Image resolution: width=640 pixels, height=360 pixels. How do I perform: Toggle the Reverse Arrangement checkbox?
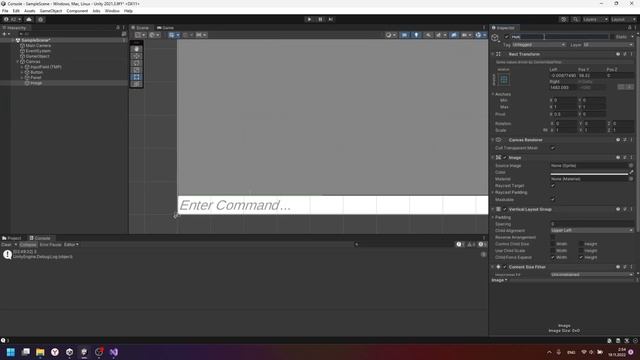point(553,237)
